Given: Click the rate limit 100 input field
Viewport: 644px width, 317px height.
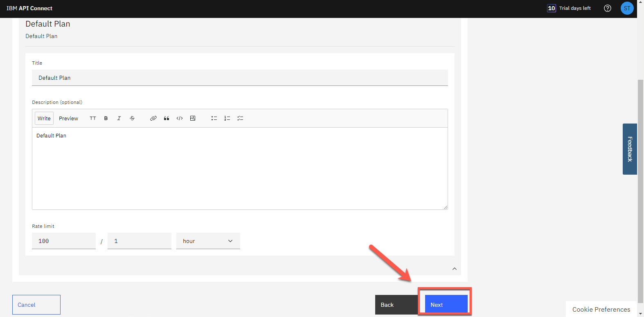Looking at the screenshot, I should pos(63,241).
